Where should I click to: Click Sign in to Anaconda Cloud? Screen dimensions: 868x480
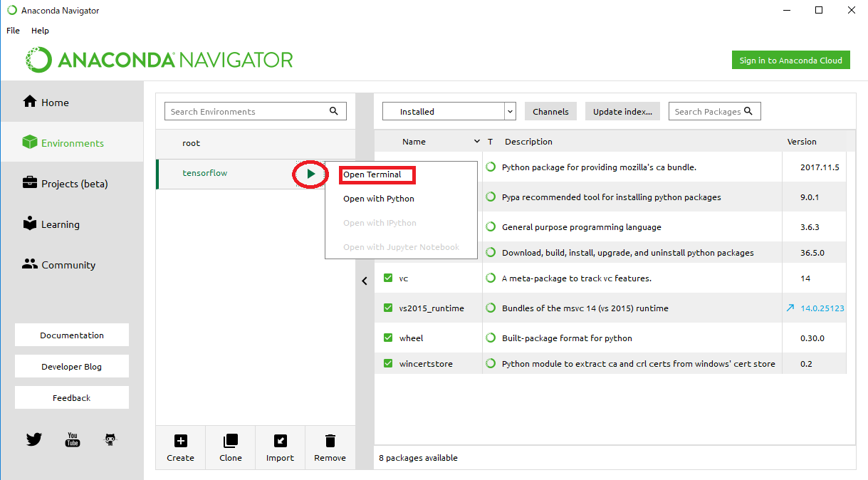pyautogui.click(x=790, y=61)
